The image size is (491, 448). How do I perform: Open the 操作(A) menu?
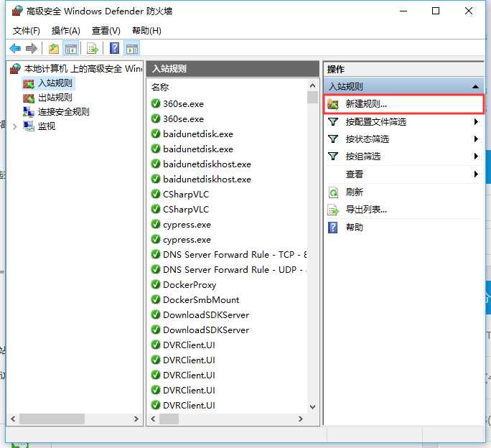tap(66, 31)
